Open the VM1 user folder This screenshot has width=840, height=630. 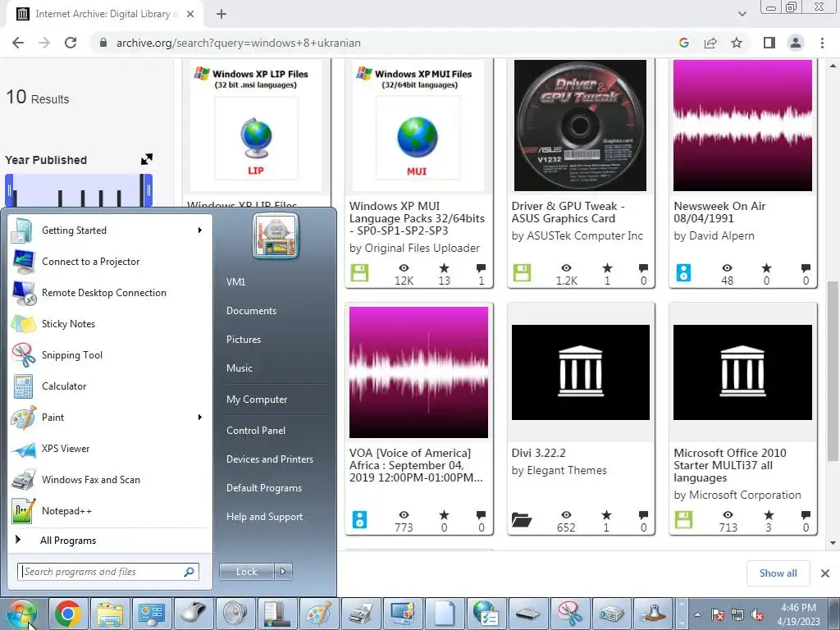coord(235,282)
